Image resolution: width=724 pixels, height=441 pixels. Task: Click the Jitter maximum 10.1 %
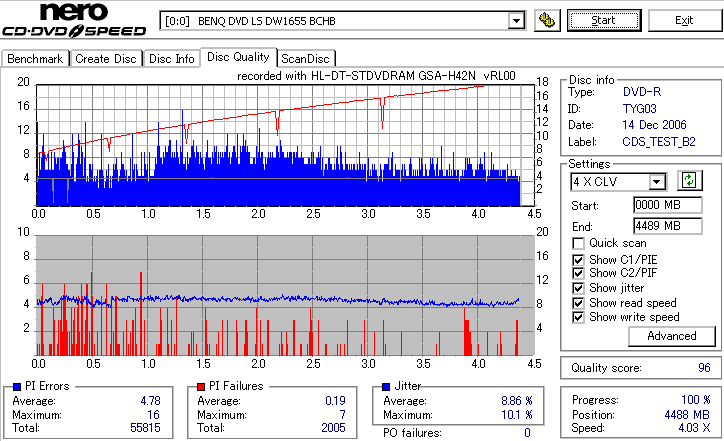click(x=517, y=415)
